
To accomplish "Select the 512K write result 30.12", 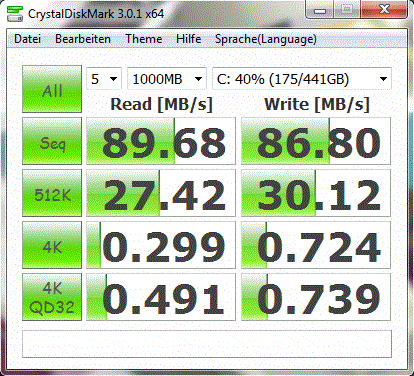I will 316,193.
